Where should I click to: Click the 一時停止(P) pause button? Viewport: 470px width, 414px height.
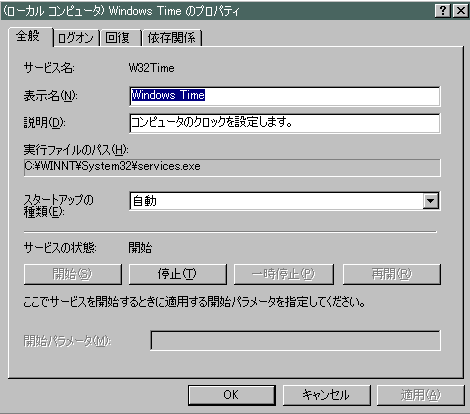tap(283, 274)
